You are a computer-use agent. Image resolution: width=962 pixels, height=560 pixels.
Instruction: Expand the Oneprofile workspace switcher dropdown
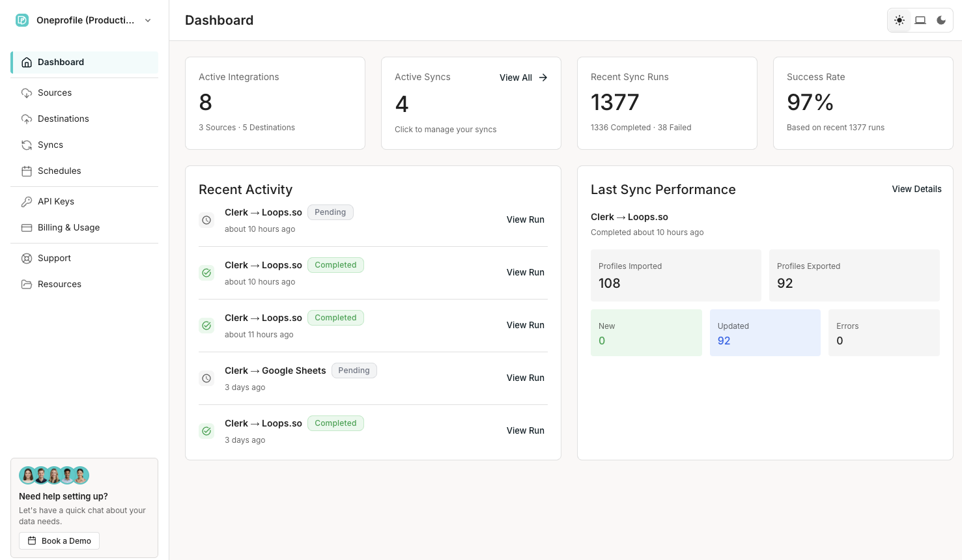148,20
